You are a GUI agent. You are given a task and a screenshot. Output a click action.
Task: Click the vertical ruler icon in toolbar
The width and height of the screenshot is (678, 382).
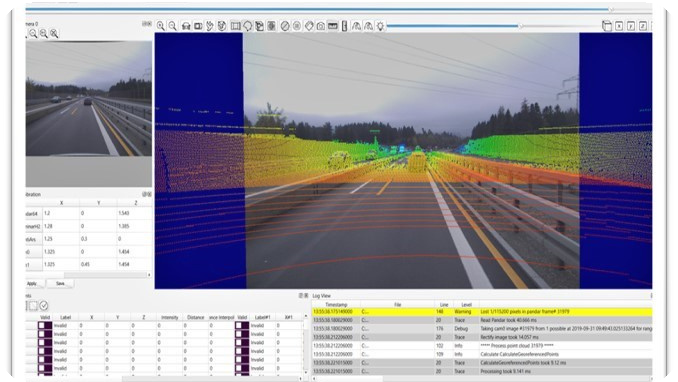coord(345,26)
